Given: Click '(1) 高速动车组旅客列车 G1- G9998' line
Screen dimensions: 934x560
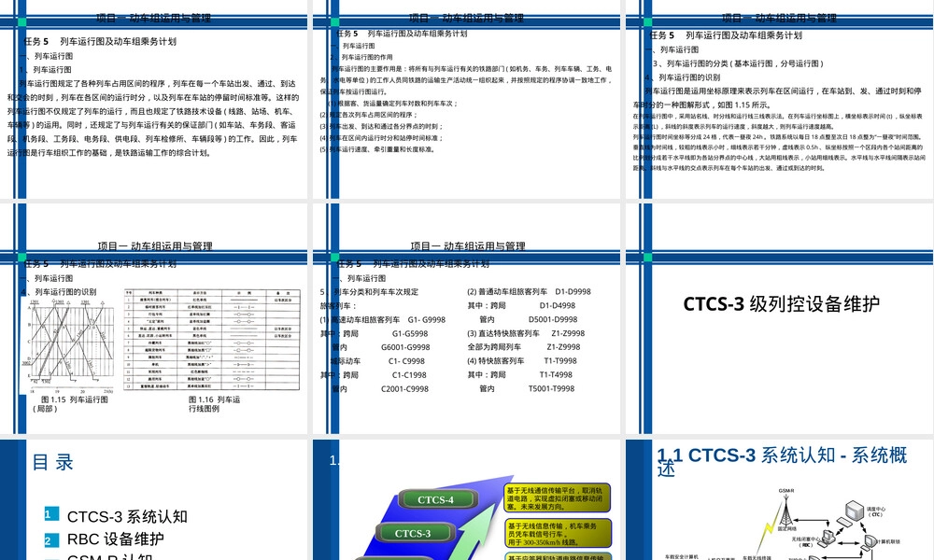Looking at the screenshot, I should [x=382, y=319].
